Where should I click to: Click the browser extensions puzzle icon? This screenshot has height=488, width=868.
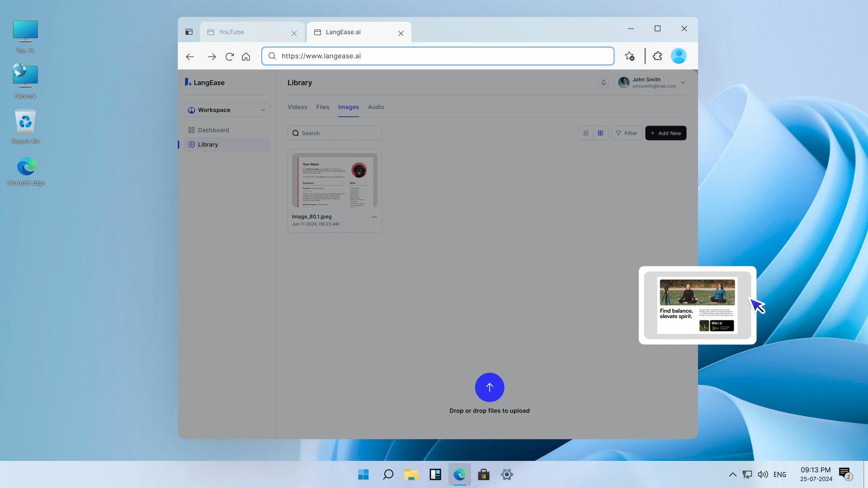point(657,56)
